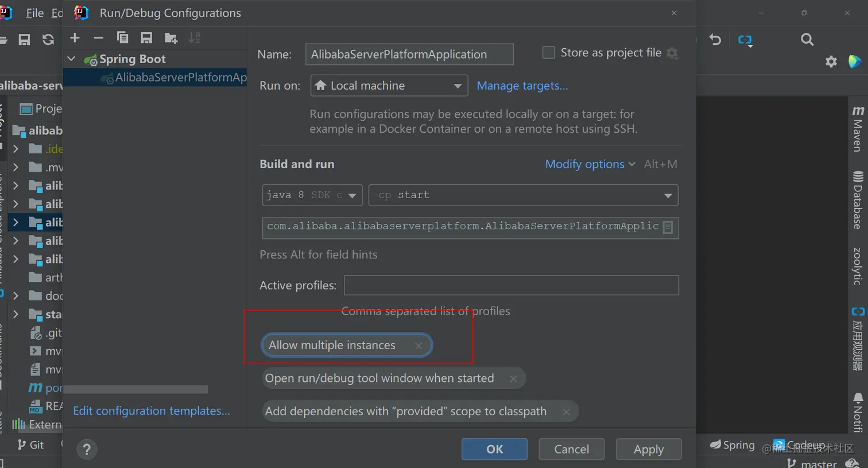Open the java 8 SDK dropdown
Viewport: 868px width, 468px height.
(312, 195)
